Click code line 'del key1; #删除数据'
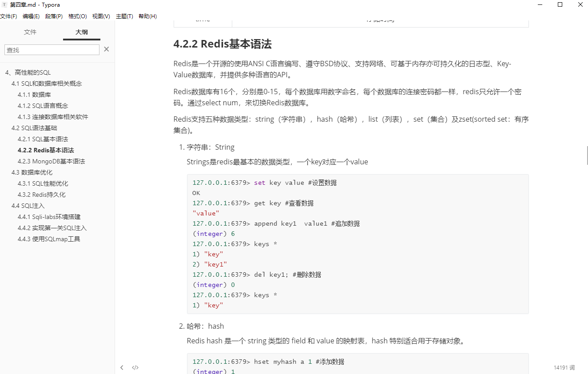588x374 pixels. tap(287, 275)
